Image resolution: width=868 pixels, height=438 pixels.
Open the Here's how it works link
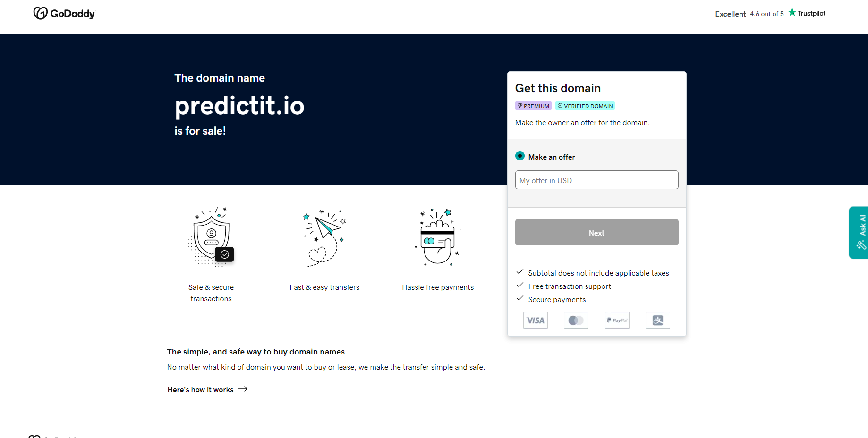coord(201,390)
